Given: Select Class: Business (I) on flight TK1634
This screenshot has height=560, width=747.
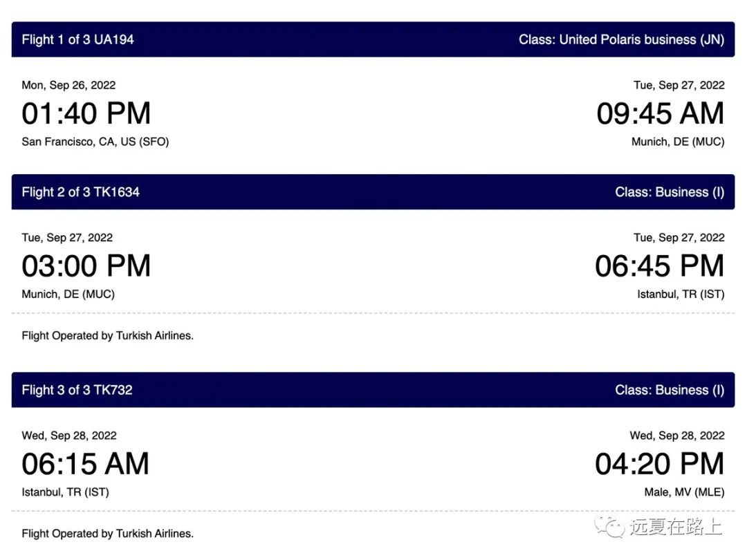Looking at the screenshot, I should (670, 192).
